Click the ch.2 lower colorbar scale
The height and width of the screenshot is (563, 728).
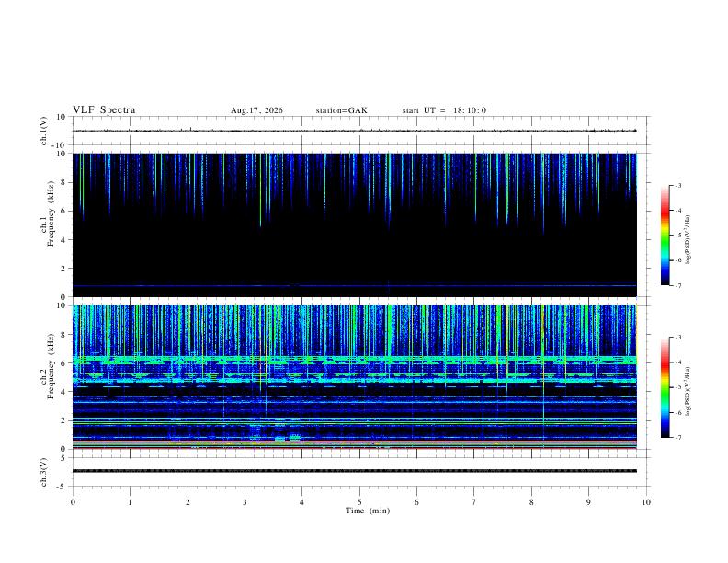pyautogui.click(x=665, y=387)
